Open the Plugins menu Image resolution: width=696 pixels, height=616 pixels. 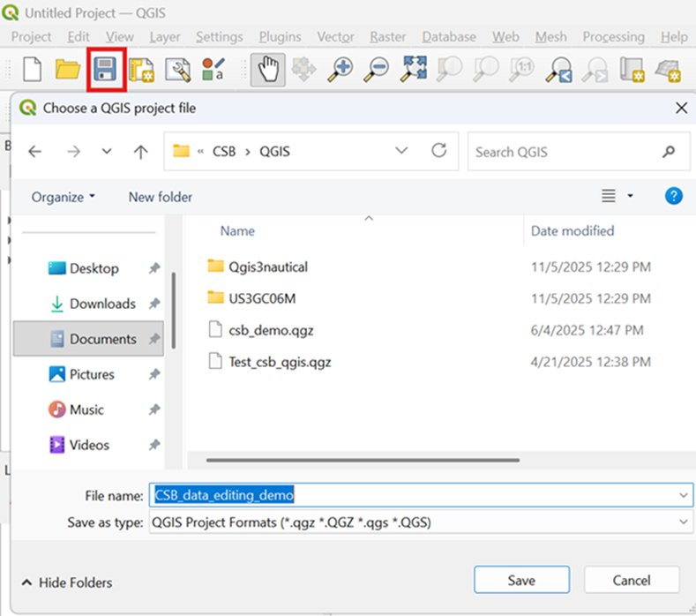pos(280,37)
